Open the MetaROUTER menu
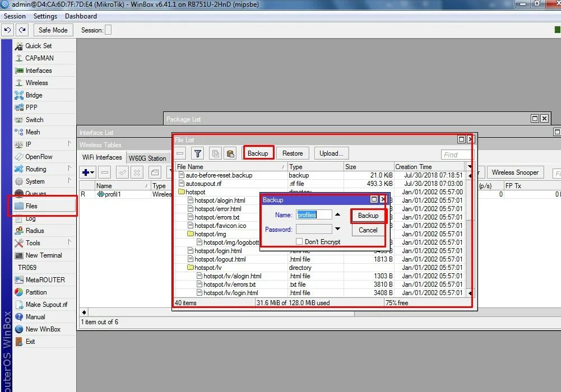This screenshot has height=392, width=561. [x=44, y=280]
